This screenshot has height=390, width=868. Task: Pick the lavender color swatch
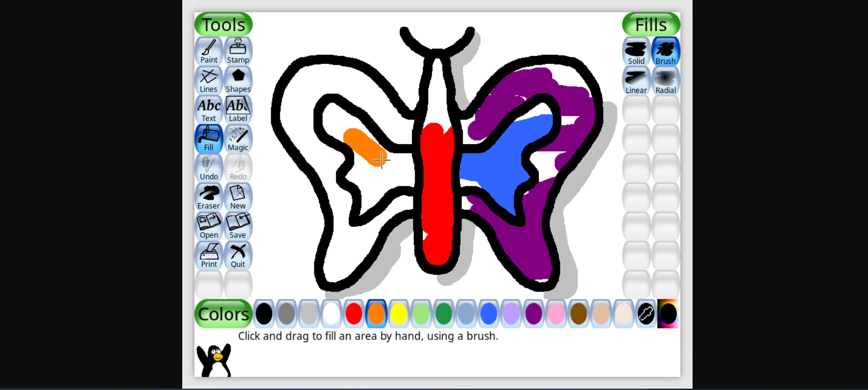click(511, 314)
